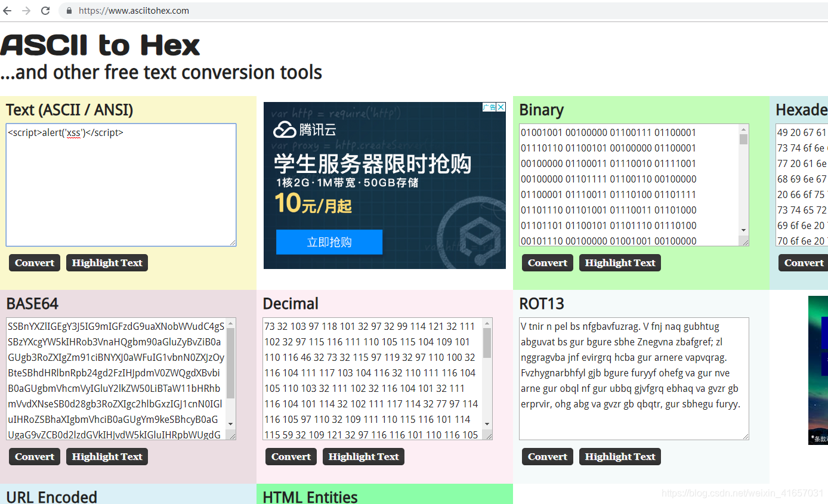Click the blue 立即抢购 button in the ad
This screenshot has width=828, height=504.
pos(329,242)
